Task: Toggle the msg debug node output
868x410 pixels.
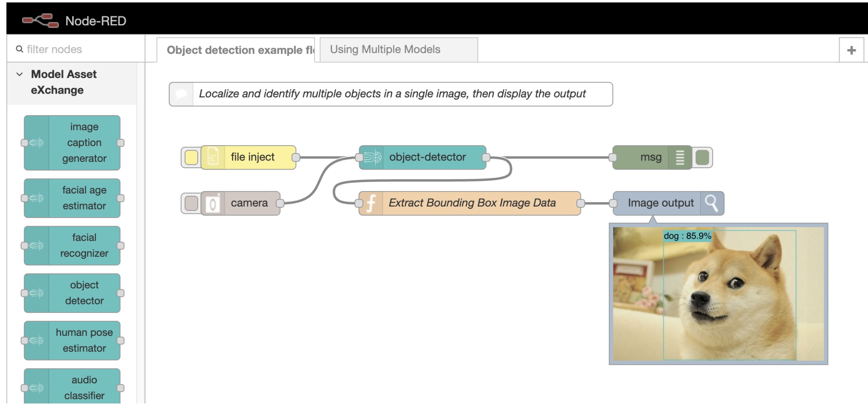Action: coord(702,157)
